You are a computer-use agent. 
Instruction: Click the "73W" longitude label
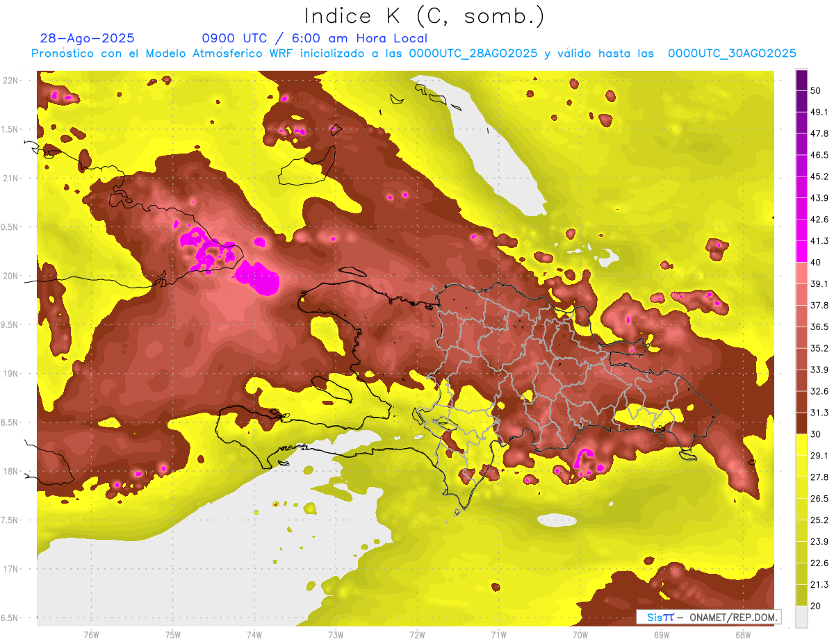(x=336, y=635)
